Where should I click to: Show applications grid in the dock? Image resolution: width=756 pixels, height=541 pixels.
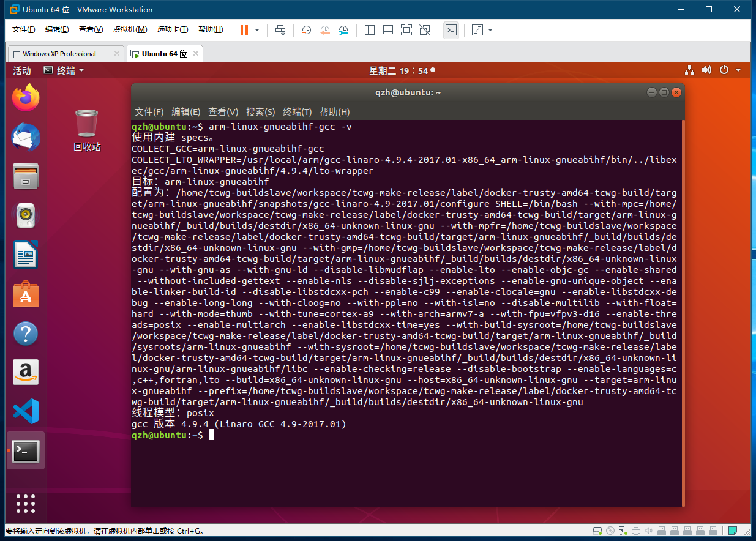click(x=26, y=503)
